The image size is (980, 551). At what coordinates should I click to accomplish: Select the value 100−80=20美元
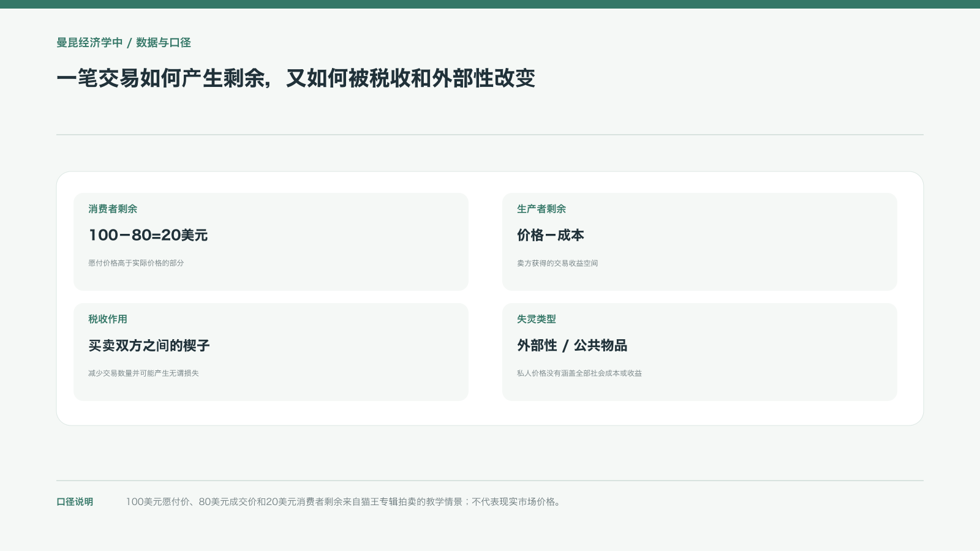[x=148, y=235]
